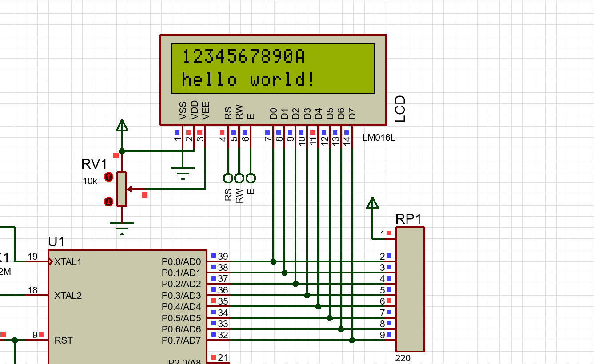Click RV1 potentiometer decrease arrow button
This screenshot has width=594, height=364.
coord(108,202)
